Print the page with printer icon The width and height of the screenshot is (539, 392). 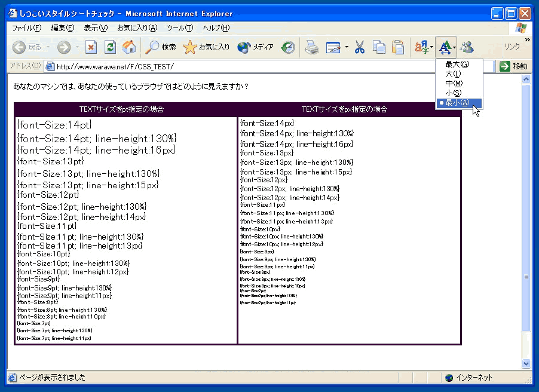312,47
